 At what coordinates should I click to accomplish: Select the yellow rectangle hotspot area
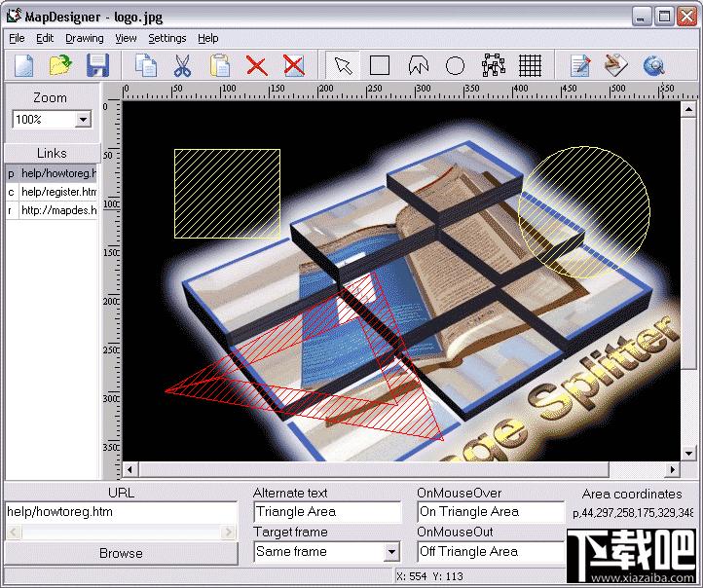coord(227,194)
